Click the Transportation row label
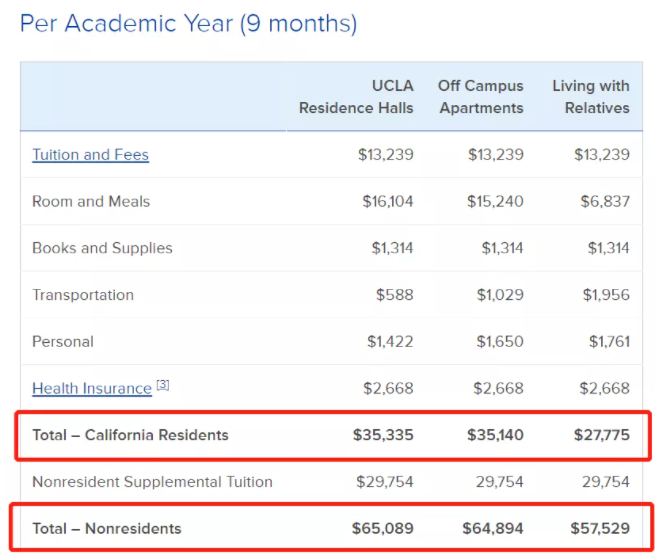Viewport: 666px width, 559px height. pyautogui.click(x=83, y=295)
